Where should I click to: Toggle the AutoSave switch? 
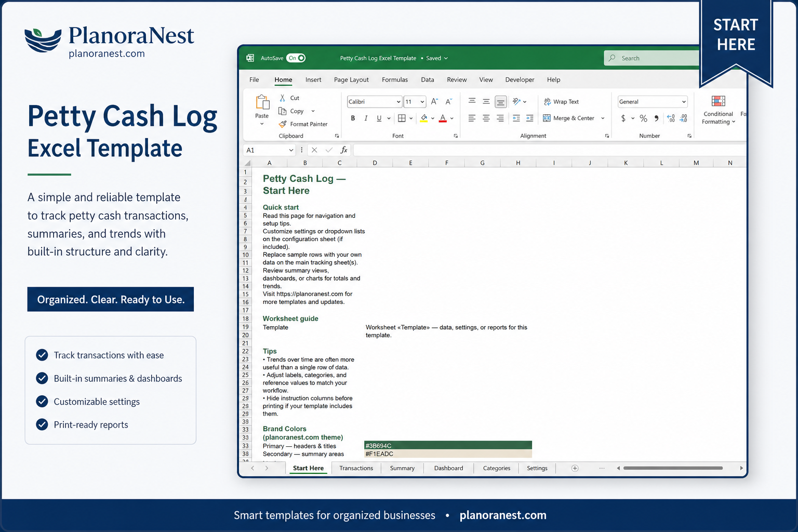296,58
